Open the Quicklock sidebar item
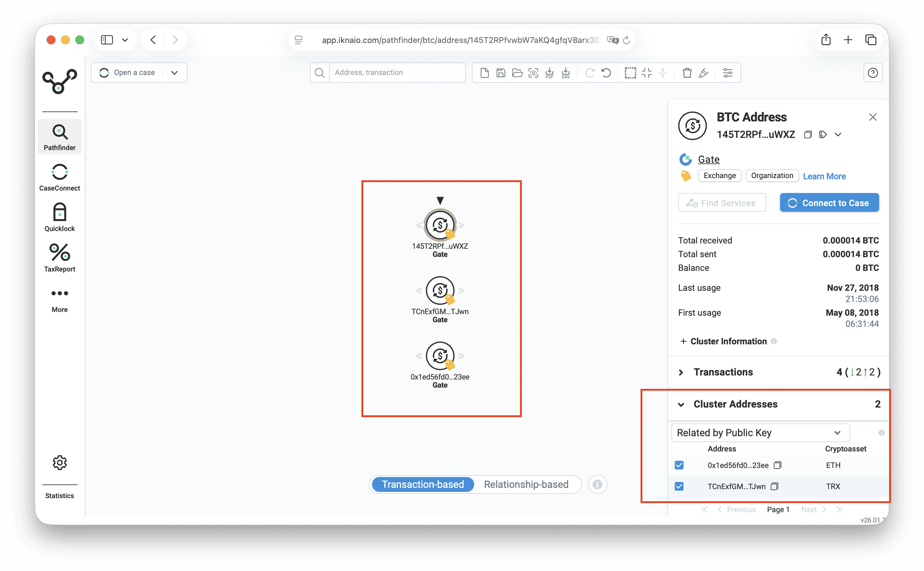 (x=60, y=217)
